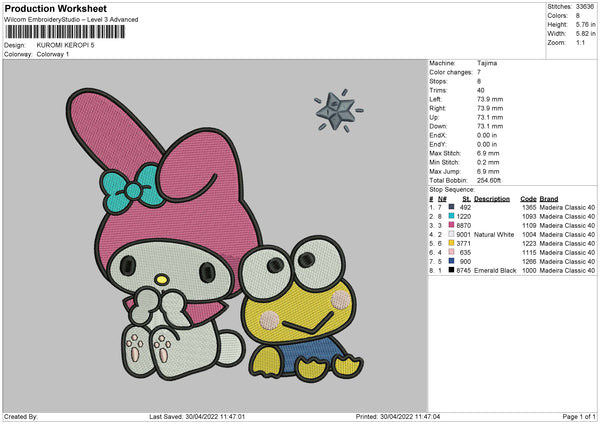Image resolution: width=600 pixels, height=424 pixels.
Task: Click the EndY value '0.00 in'
Action: (x=487, y=145)
